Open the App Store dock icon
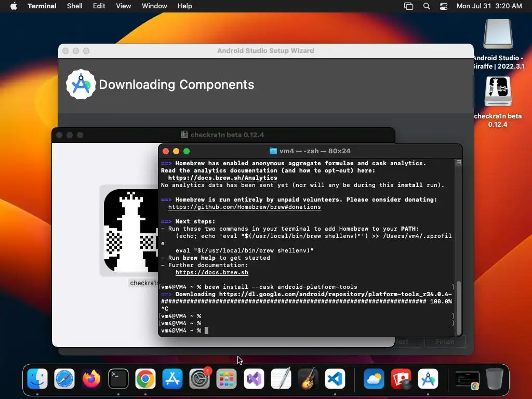 (x=172, y=379)
